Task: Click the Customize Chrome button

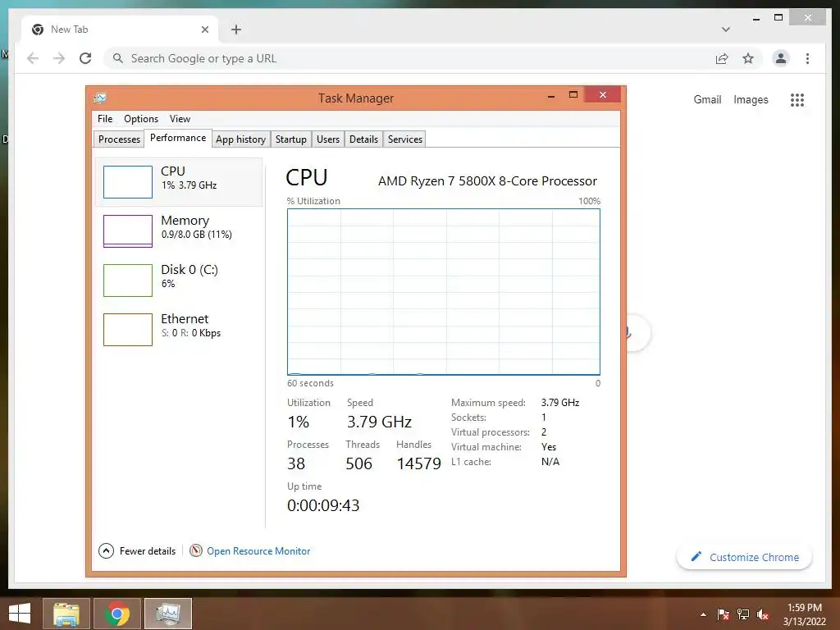Action: click(x=745, y=557)
